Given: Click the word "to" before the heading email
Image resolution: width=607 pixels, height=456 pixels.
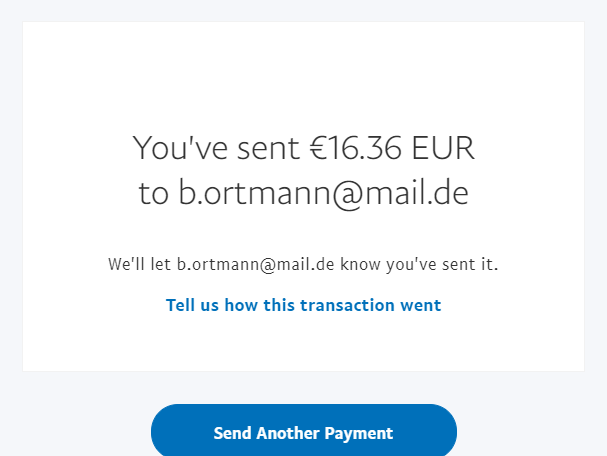Looking at the screenshot, I should point(154,193).
